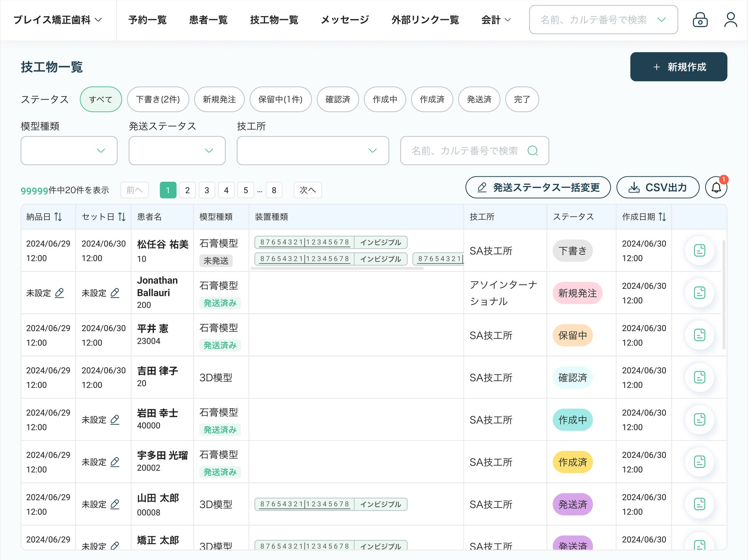Open the notification bell icon
The height and width of the screenshot is (560, 748).
coord(716,187)
